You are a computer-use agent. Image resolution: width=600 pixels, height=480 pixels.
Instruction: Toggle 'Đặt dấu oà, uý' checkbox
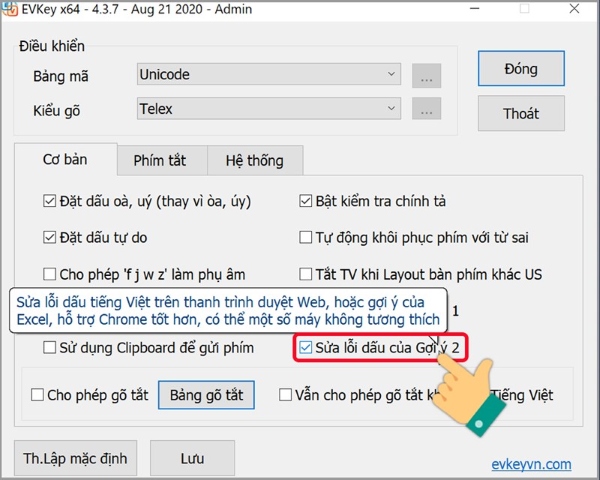[x=51, y=201]
